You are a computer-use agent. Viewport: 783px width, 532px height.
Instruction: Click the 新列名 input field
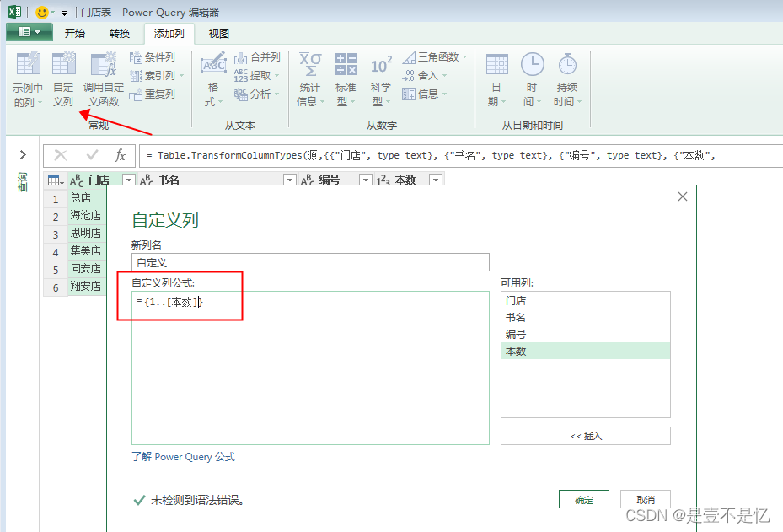(311, 262)
